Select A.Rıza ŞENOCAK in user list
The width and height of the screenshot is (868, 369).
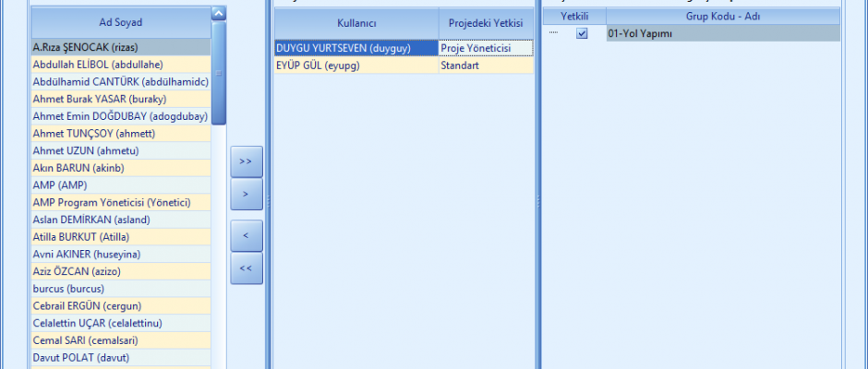[x=120, y=47]
